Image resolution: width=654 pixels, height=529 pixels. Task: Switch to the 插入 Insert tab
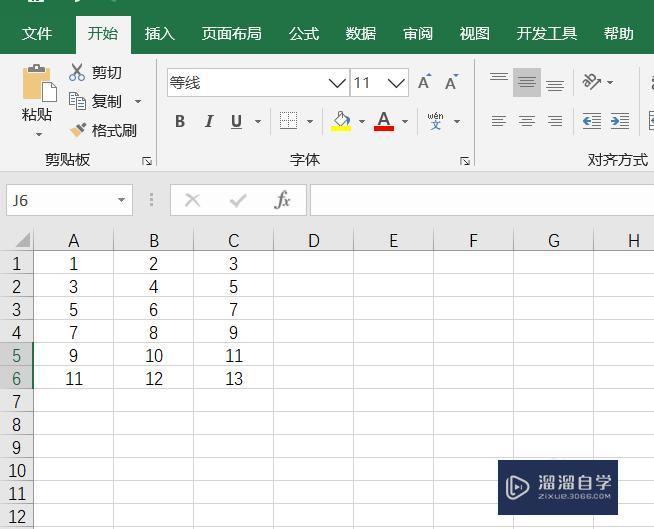(x=160, y=33)
